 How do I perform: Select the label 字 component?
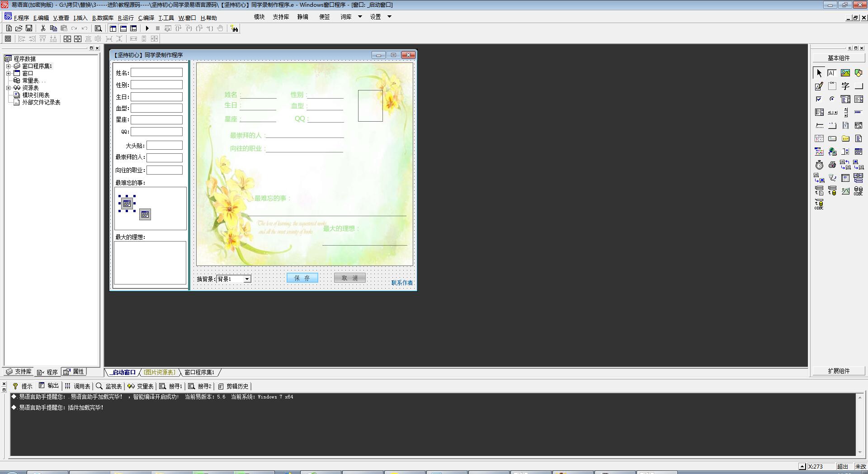[x=845, y=86]
